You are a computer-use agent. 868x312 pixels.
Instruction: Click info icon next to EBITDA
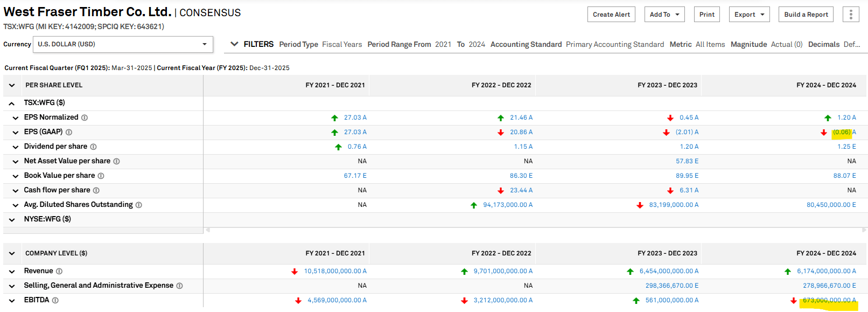tap(55, 300)
